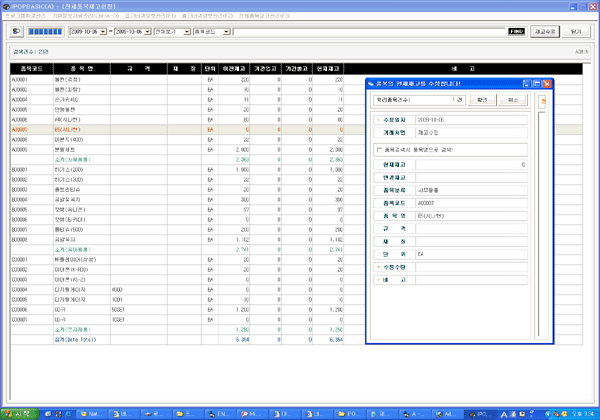Click the 변경재고 input field in the dialog
600x420 pixels.
coord(471,177)
